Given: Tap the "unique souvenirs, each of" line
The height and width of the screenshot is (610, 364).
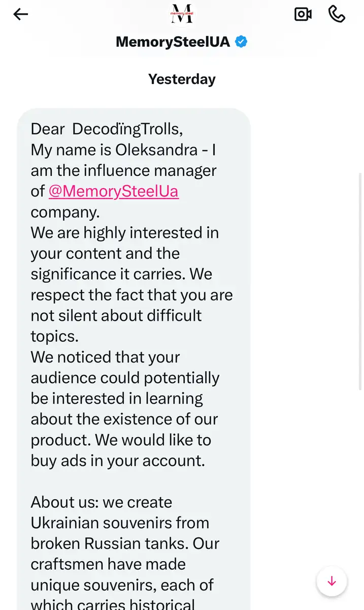Looking at the screenshot, I should coord(122,585).
